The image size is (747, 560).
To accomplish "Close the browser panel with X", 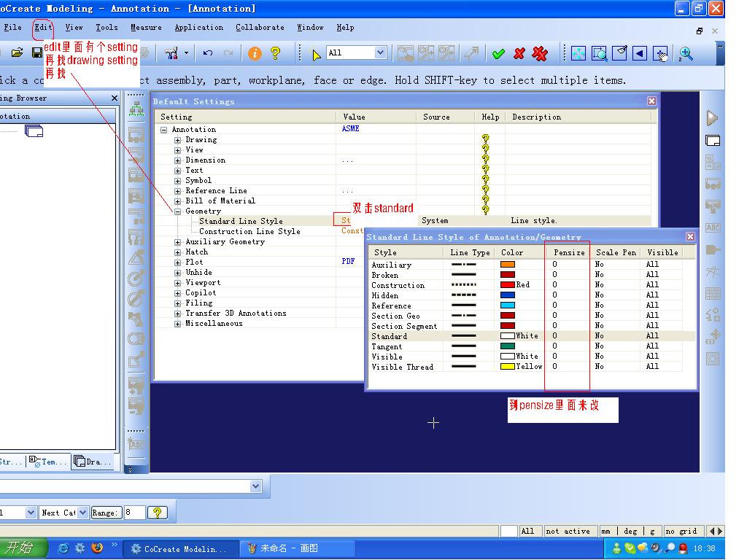I will 115,98.
